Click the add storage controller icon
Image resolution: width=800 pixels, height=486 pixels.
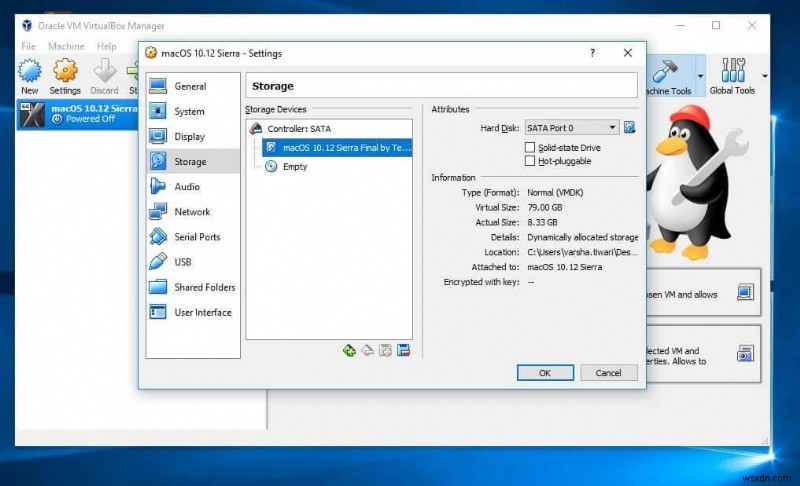(349, 350)
